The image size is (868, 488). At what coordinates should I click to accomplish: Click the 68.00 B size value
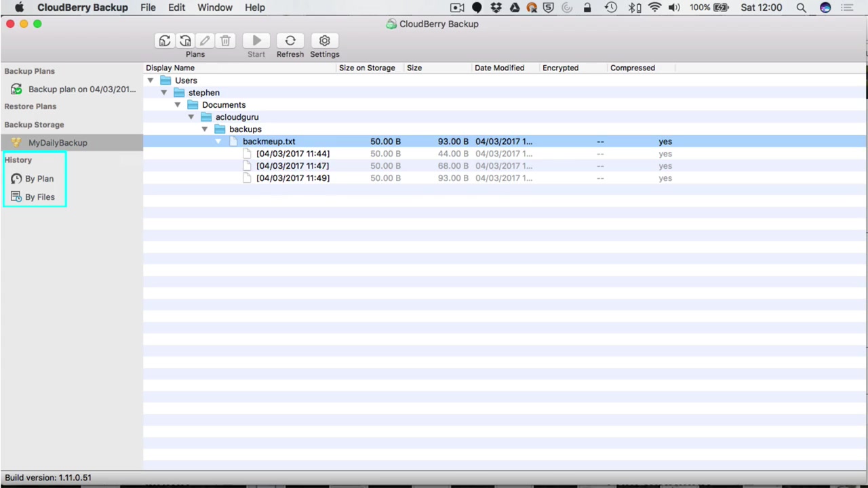tap(453, 166)
